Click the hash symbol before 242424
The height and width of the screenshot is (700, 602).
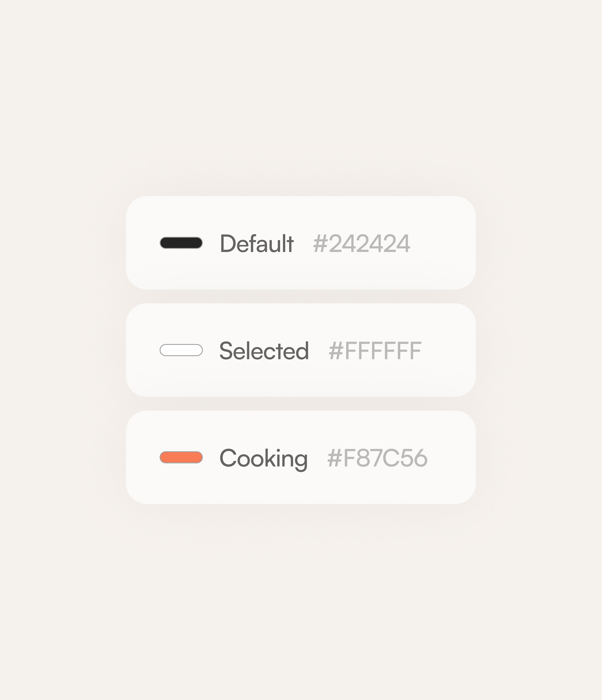click(320, 243)
